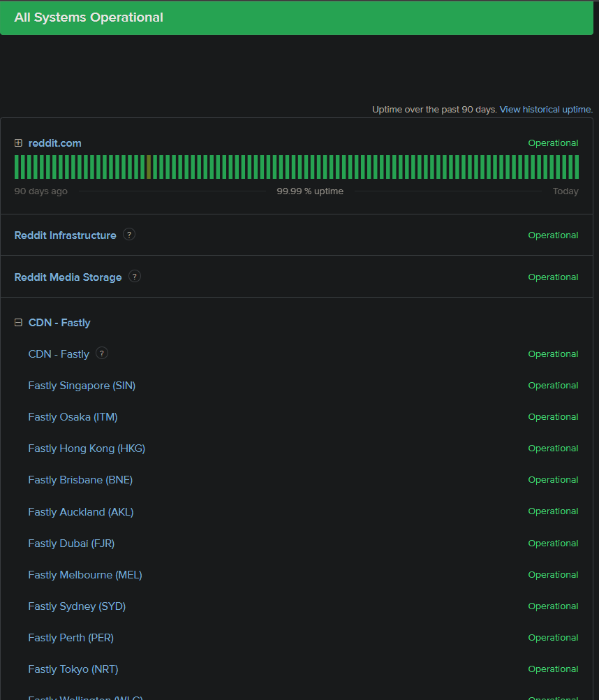Expand the reddit.com component group

click(x=18, y=143)
